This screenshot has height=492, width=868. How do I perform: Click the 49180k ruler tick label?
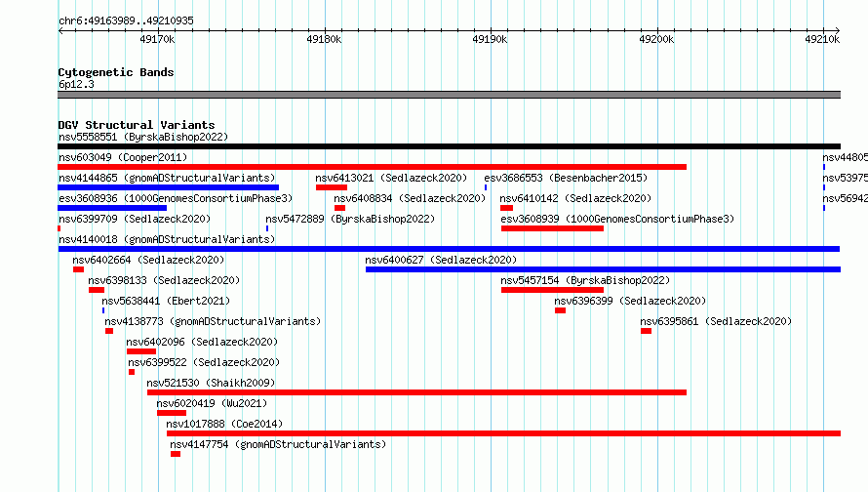(x=324, y=39)
